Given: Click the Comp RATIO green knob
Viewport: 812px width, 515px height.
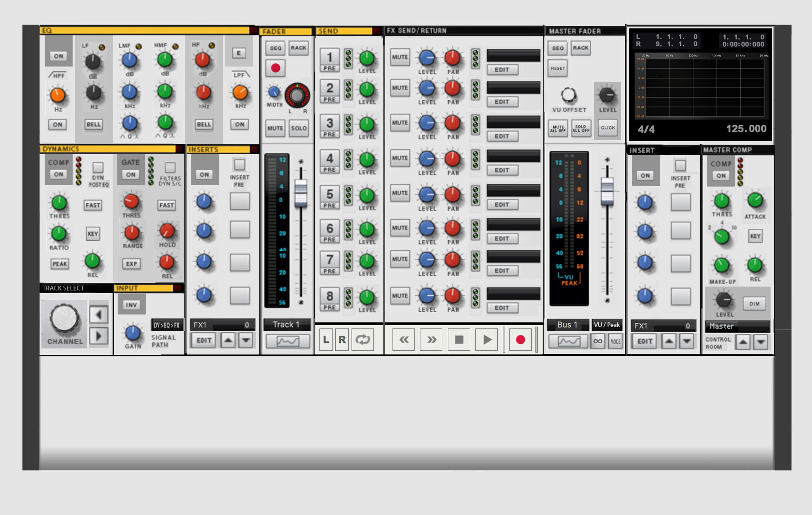Looking at the screenshot, I should 59,234.
